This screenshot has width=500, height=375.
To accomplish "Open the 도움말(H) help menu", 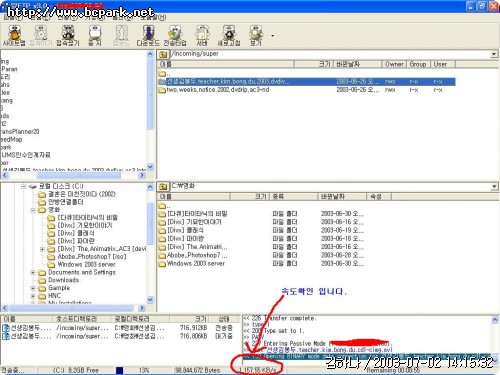I will pos(153,17).
